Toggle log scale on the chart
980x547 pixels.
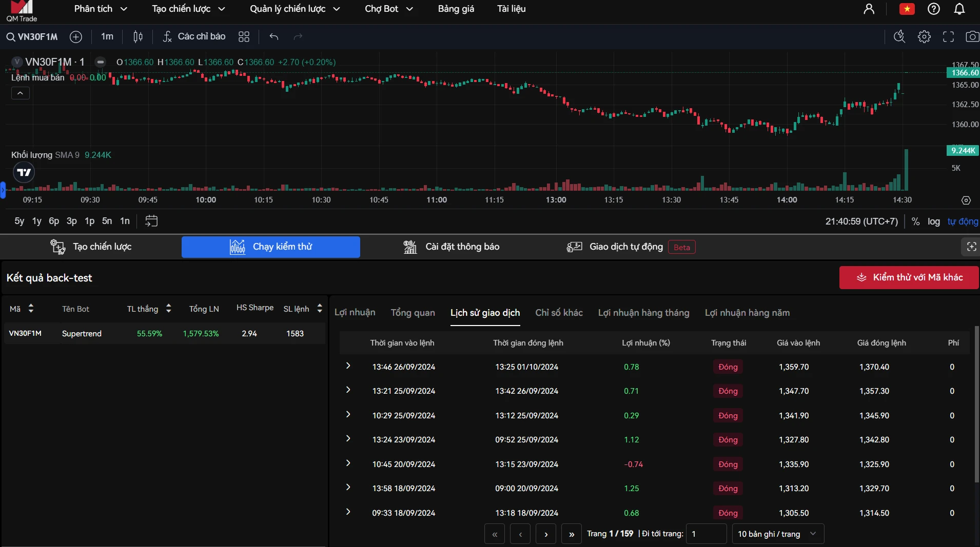pyautogui.click(x=934, y=221)
